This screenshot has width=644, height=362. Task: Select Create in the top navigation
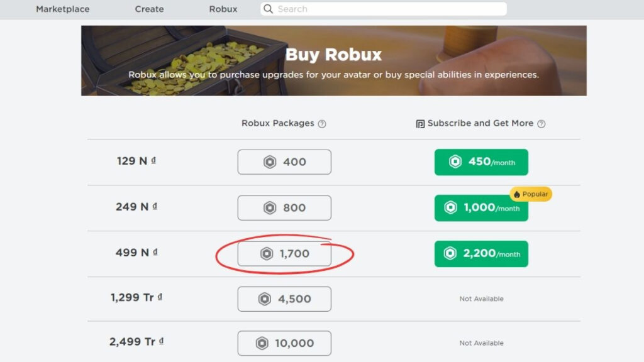[149, 9]
